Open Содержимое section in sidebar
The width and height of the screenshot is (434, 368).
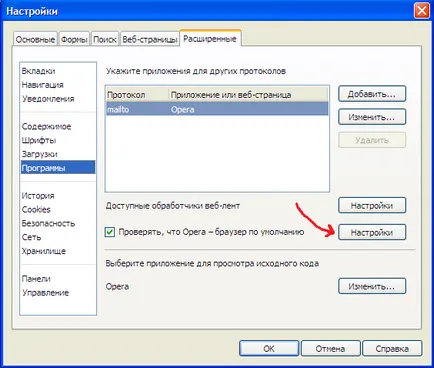click(46, 127)
